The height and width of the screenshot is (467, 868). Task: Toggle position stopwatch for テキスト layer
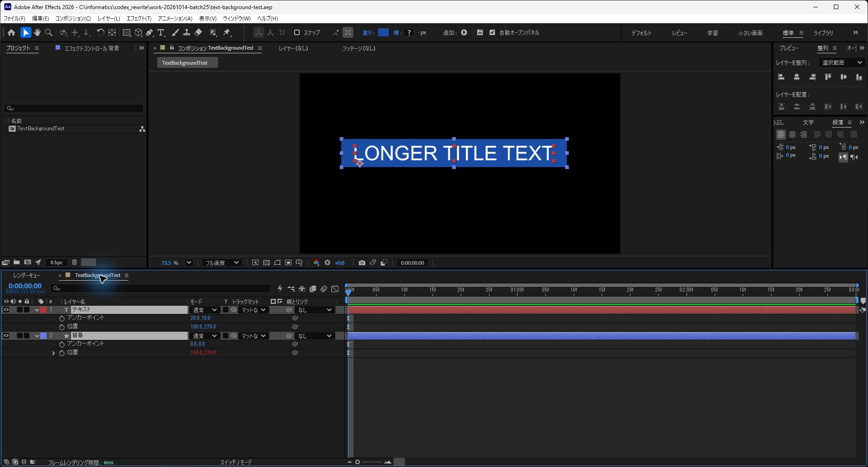pyautogui.click(x=62, y=327)
